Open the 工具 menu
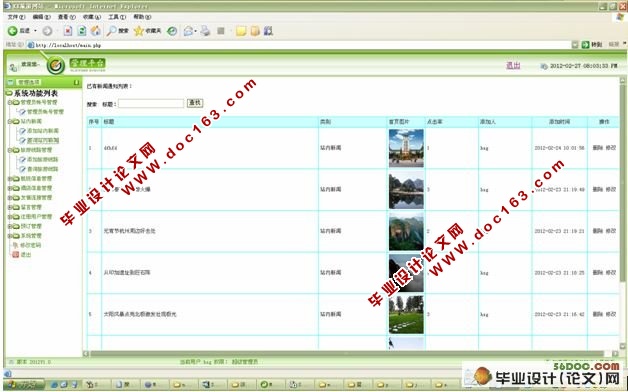The width and height of the screenshot is (628, 392). (117, 17)
